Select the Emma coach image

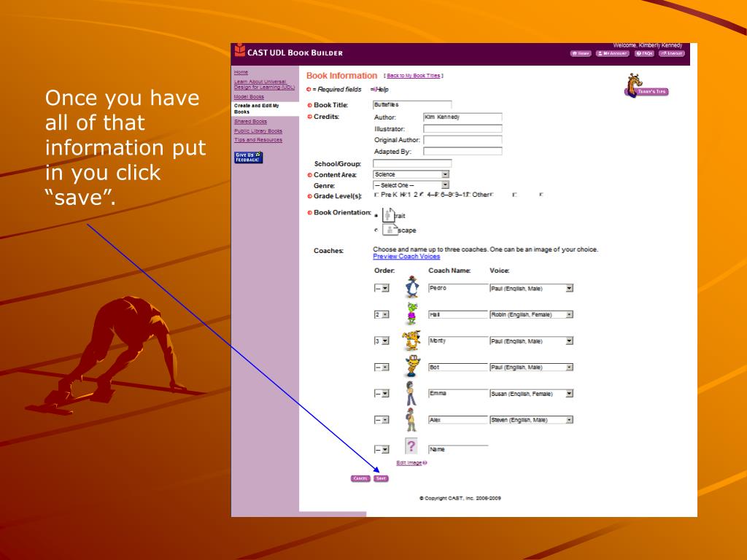coord(411,393)
